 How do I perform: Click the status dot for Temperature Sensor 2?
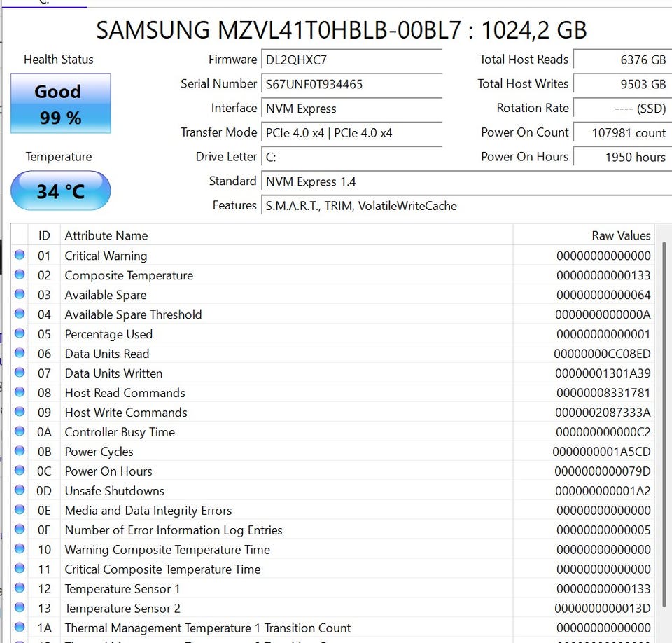(x=20, y=607)
